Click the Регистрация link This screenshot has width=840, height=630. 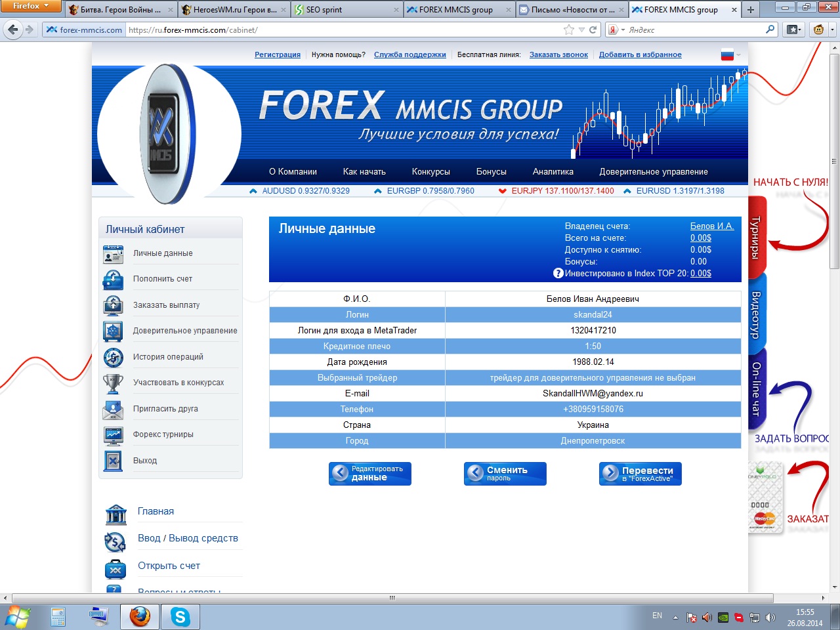pyautogui.click(x=278, y=55)
